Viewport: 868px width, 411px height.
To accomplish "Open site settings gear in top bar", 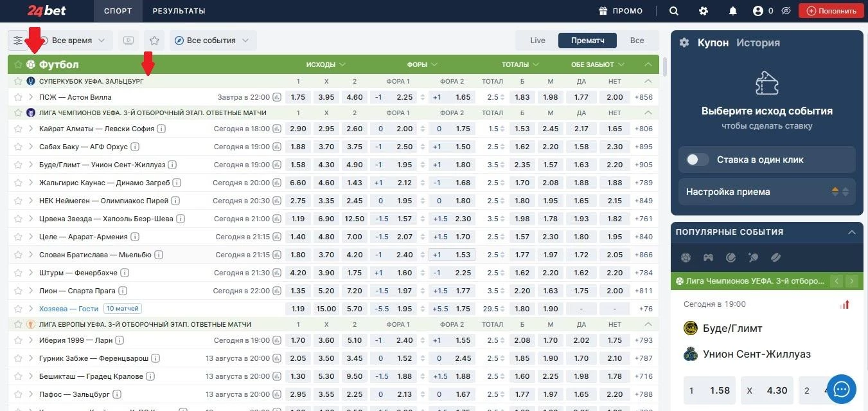I will pos(704,11).
